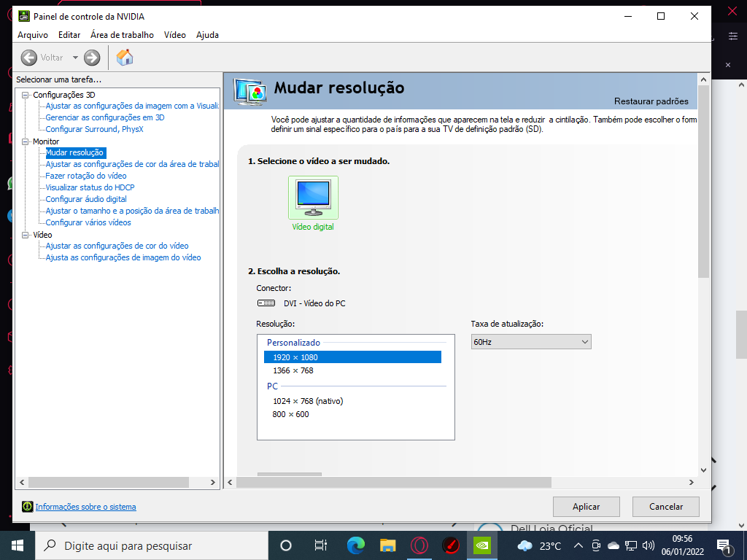Open the OneDrive cloud tray icon
Screen dimensions: 747x560
614,545
